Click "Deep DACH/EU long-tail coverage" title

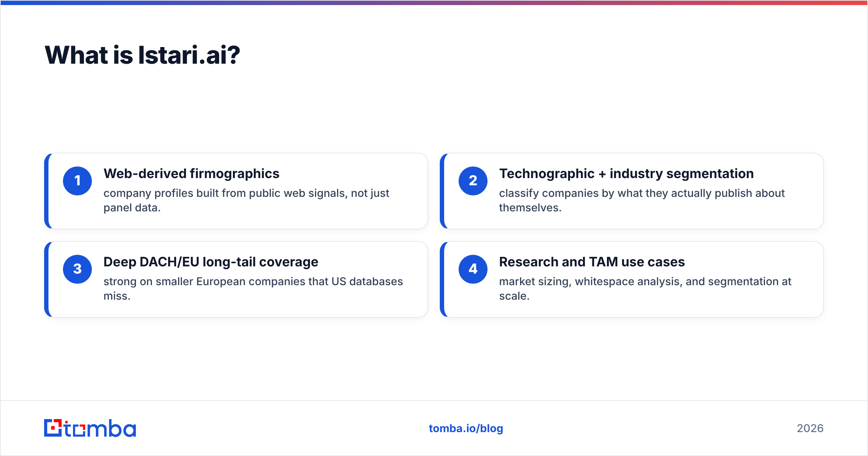[x=211, y=262]
